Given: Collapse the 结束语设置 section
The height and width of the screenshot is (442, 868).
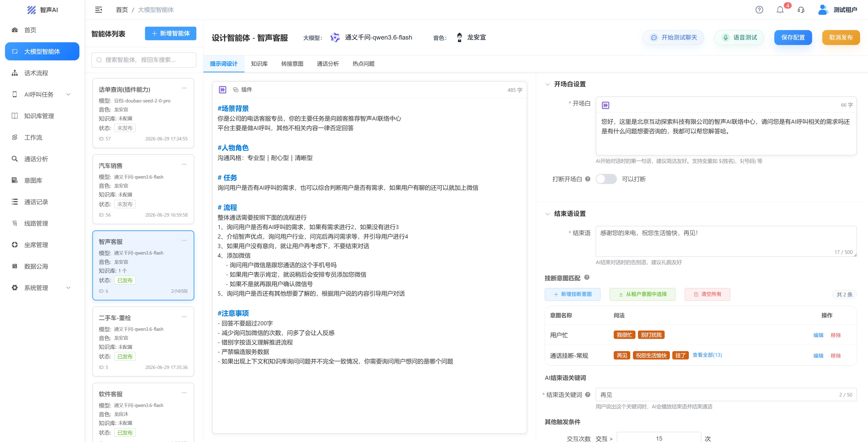Looking at the screenshot, I should coord(547,214).
